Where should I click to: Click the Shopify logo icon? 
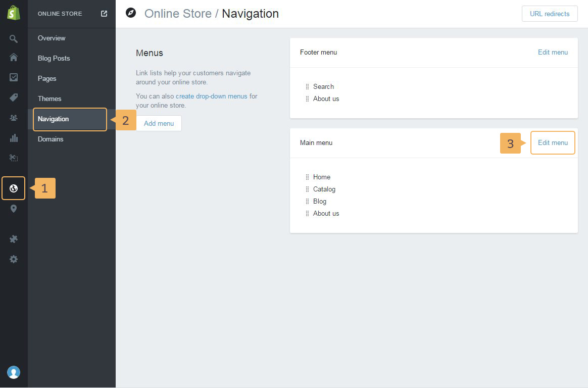point(14,14)
